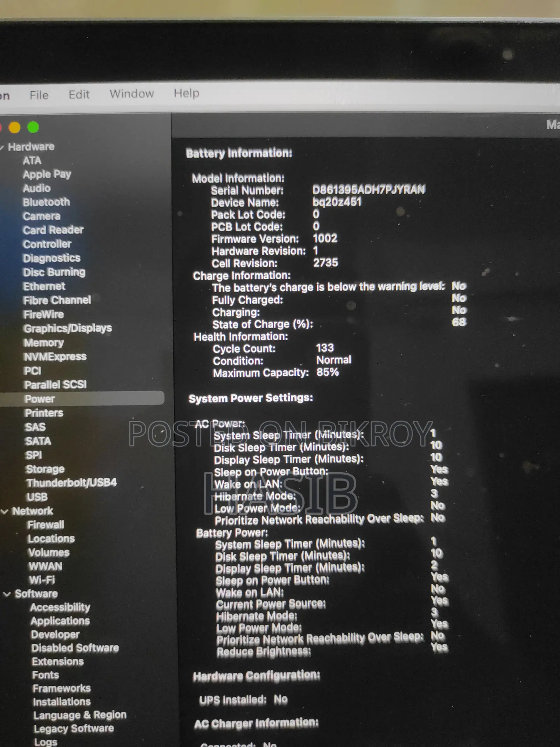
Task: Select Disc Burning in the sidebar
Action: [54, 272]
